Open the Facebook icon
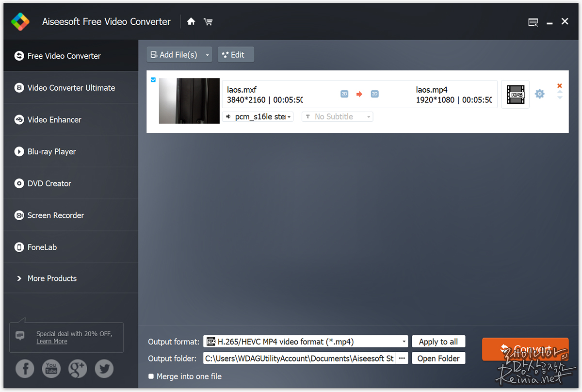The width and height of the screenshot is (582, 392). tap(25, 369)
